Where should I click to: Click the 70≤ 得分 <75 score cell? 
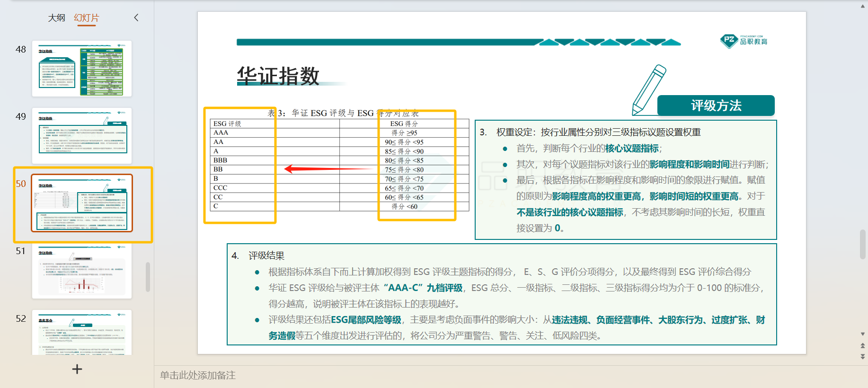(404, 179)
